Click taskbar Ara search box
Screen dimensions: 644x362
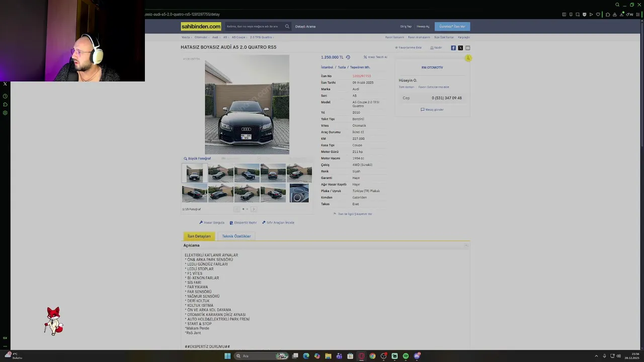(x=262, y=356)
